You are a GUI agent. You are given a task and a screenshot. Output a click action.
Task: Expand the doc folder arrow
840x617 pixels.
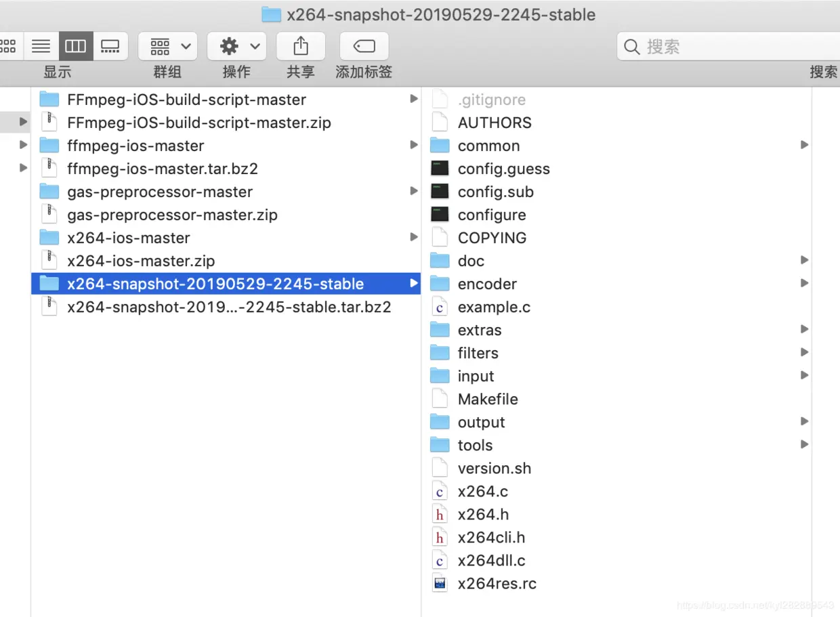804,260
